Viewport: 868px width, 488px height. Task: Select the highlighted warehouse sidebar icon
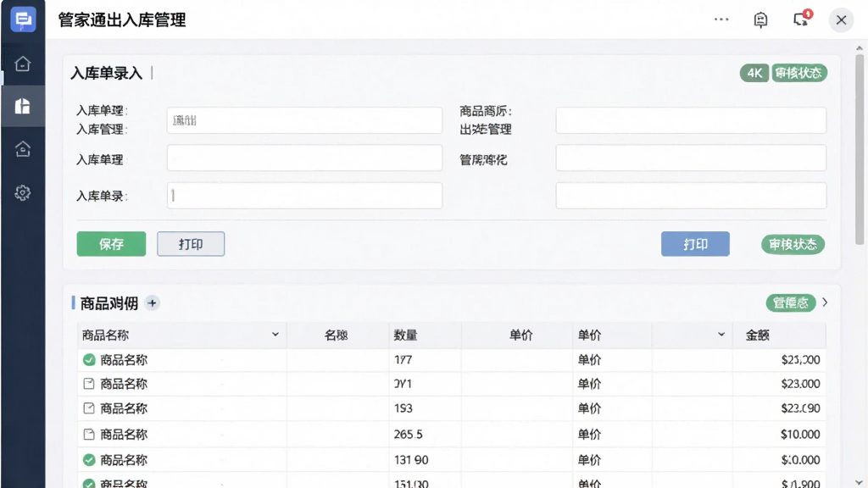click(23, 106)
